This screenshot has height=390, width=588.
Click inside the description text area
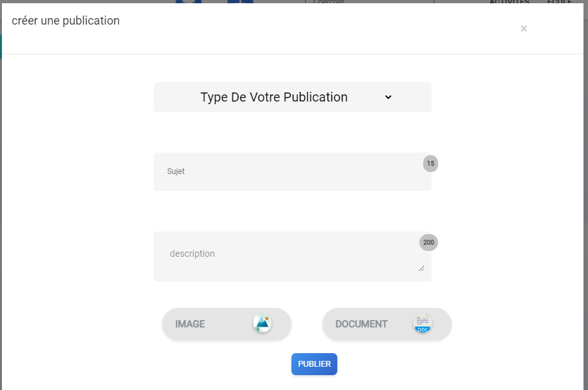293,257
